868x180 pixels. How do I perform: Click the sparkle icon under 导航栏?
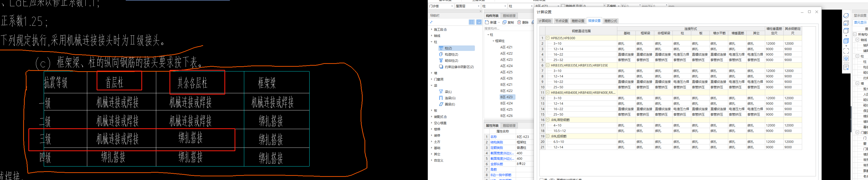click(431, 22)
